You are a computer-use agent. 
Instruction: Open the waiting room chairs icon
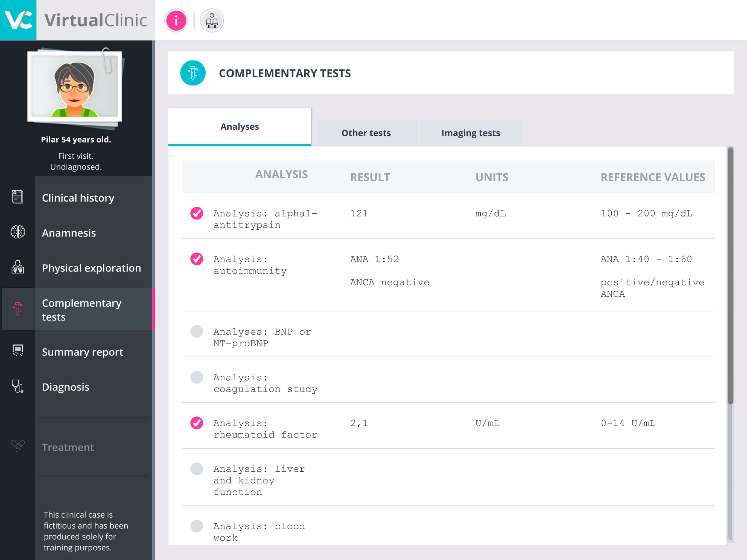212,21
